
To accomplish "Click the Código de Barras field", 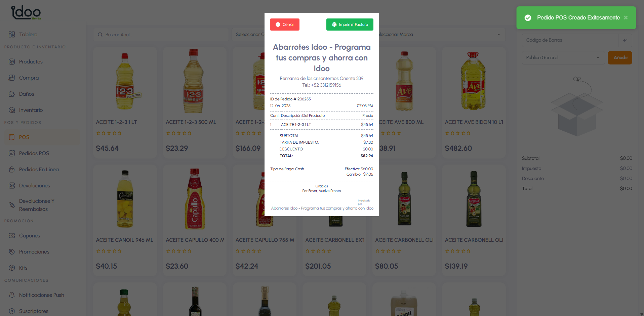I will click(570, 40).
